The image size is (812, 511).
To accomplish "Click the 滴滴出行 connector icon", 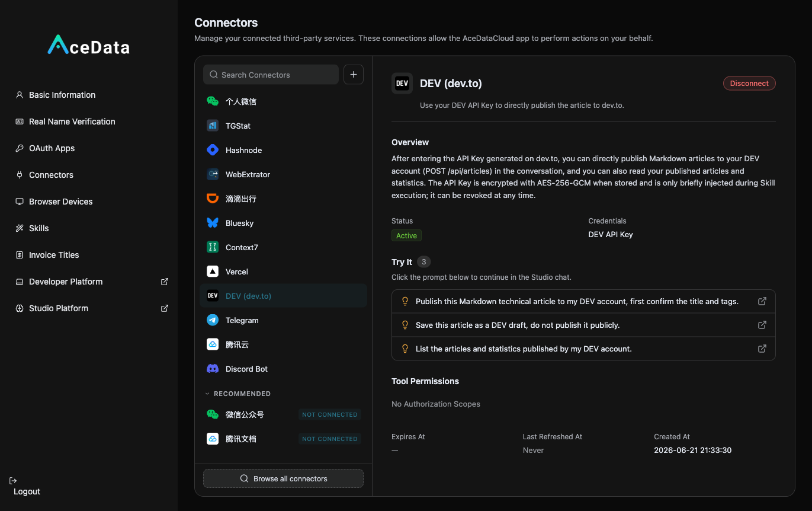I will [213, 199].
